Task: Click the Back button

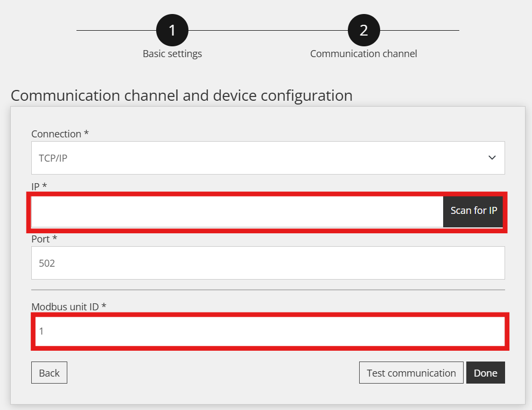Action: pos(49,373)
